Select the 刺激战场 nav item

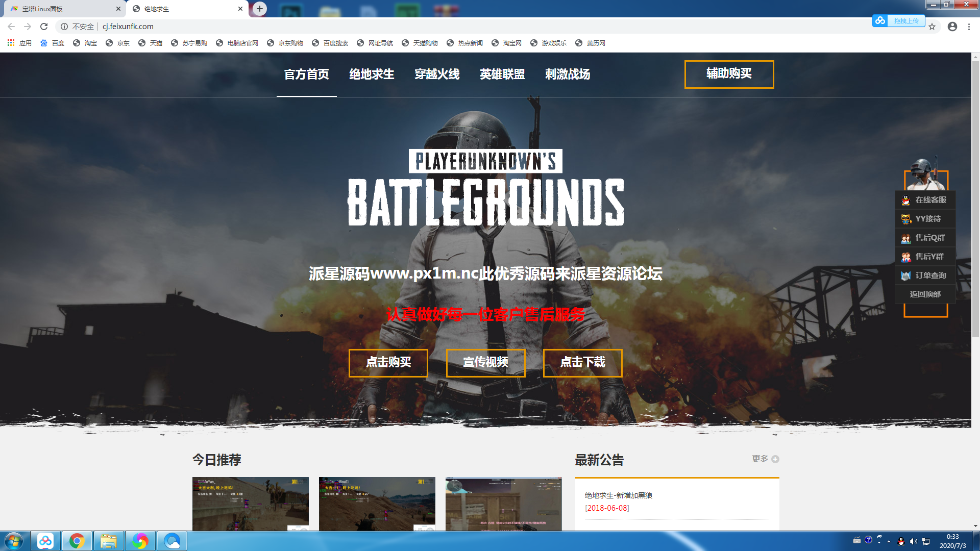coord(568,74)
